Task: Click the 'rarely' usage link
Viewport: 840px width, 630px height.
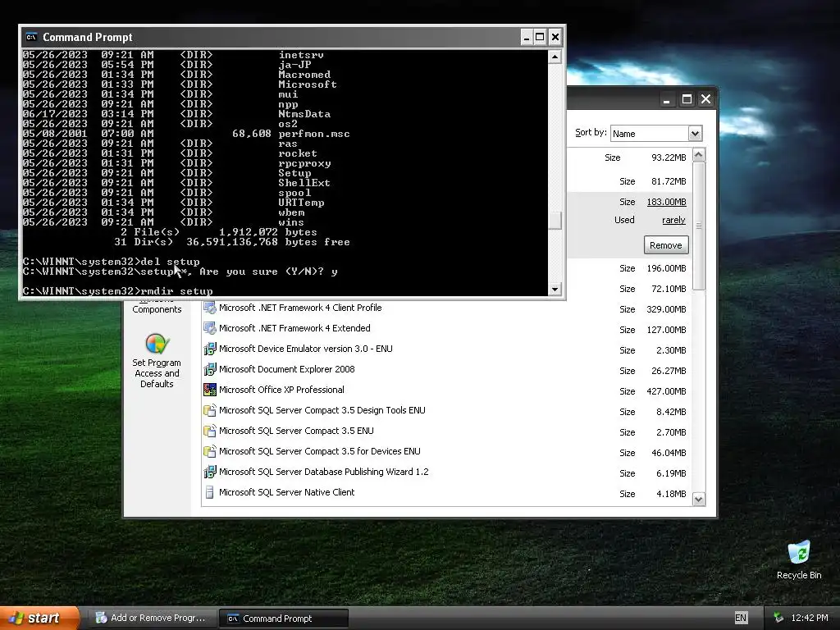Action: click(x=673, y=220)
